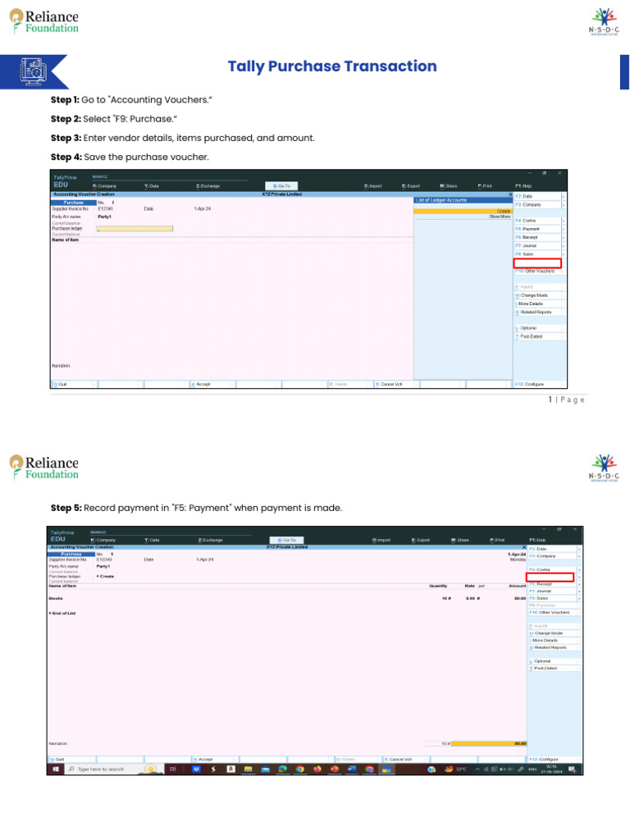630x840 pixels.
Task: Open the Mail app on the taskbar
Action: pyautogui.click(x=265, y=769)
